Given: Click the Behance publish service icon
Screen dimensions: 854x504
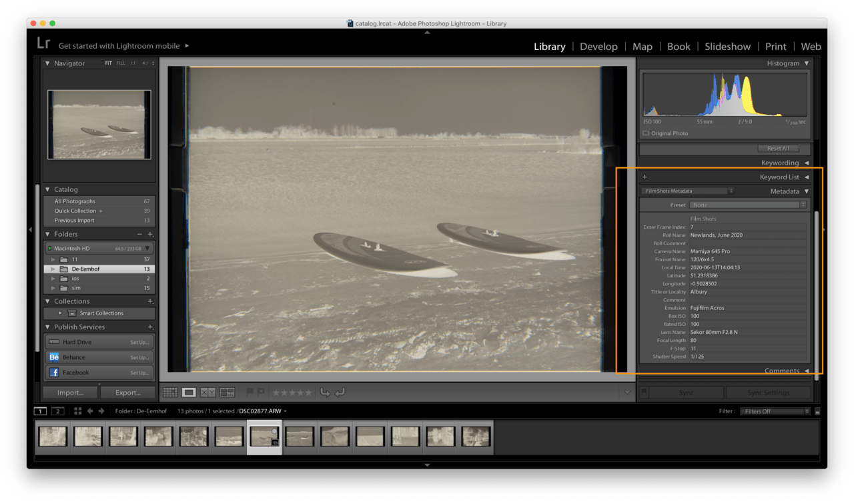Looking at the screenshot, I should click(x=54, y=357).
